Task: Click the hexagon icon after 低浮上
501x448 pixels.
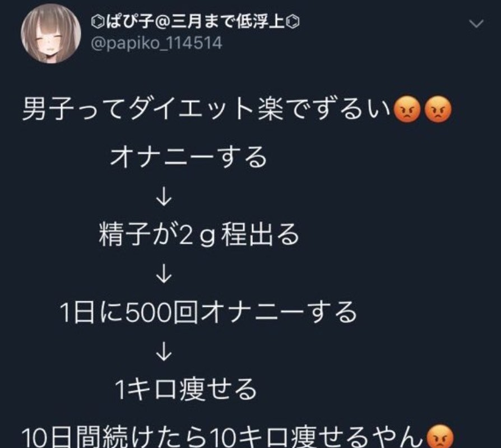Action: (293, 22)
